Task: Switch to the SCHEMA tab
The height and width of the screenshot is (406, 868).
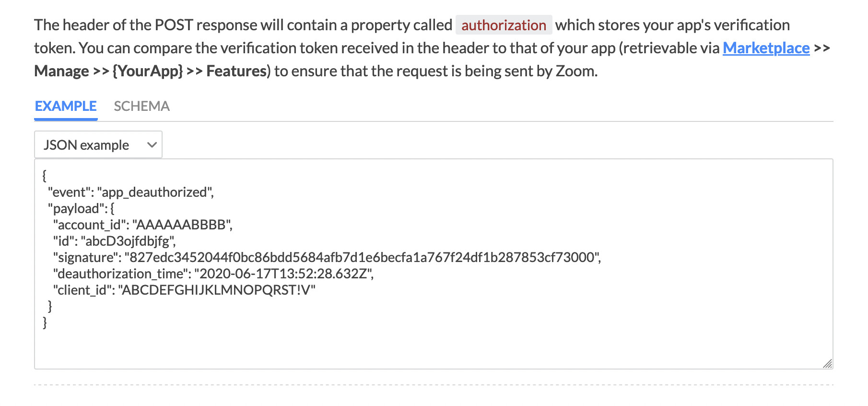Action: coord(141,106)
